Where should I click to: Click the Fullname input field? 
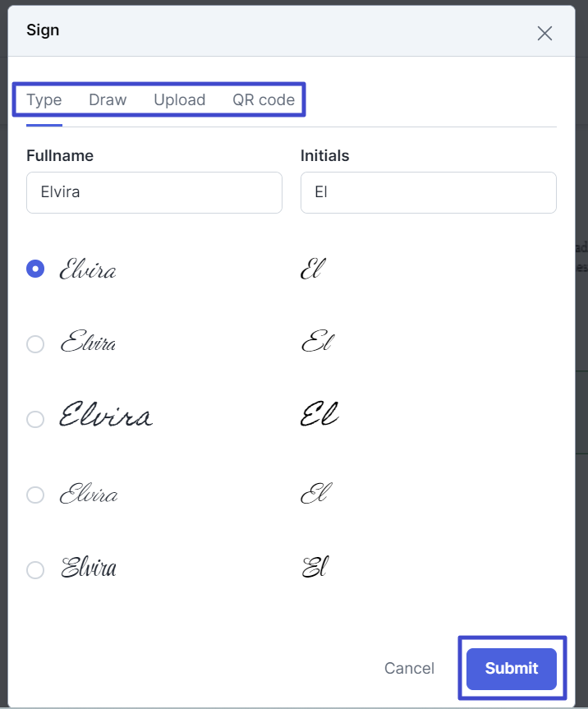[154, 192]
